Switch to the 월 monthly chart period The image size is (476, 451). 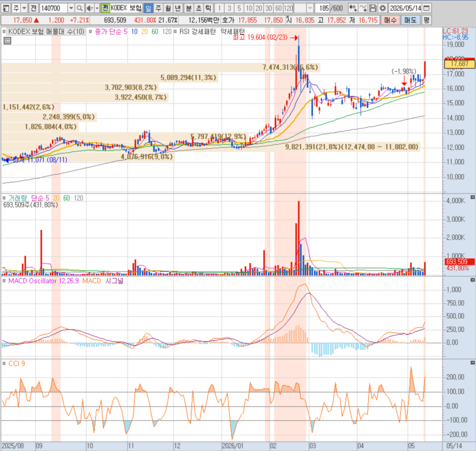coord(168,8)
